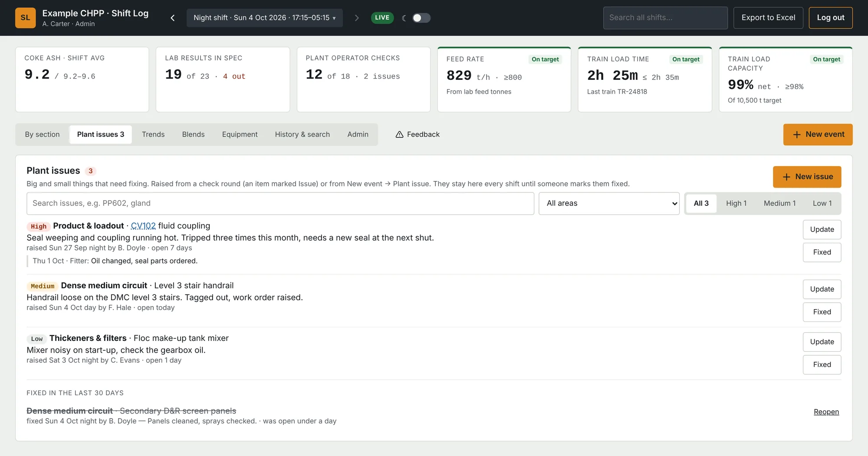This screenshot has width=868, height=456.
Task: Click the moon dark-mode icon
Action: point(404,18)
